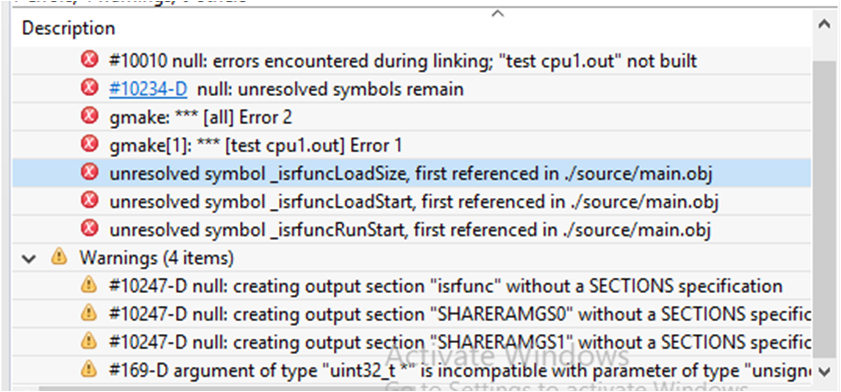This screenshot has height=392, width=841.
Task: Click the scrollbar down arrow
Action: (x=824, y=371)
